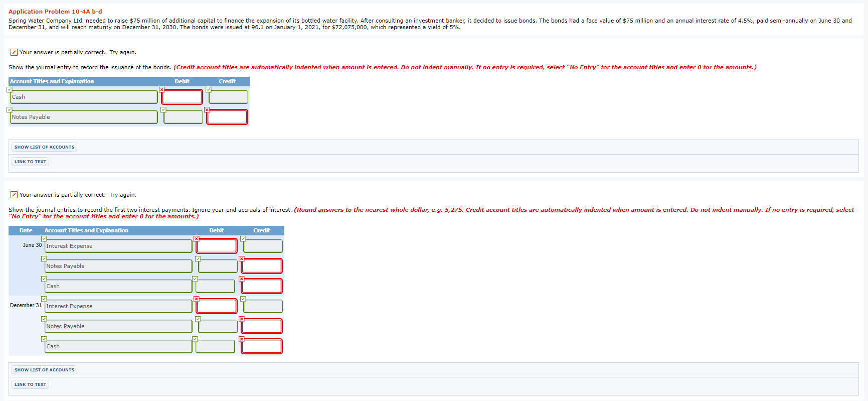Click the red X icon on issuance Notes Payable credit

coord(207,109)
